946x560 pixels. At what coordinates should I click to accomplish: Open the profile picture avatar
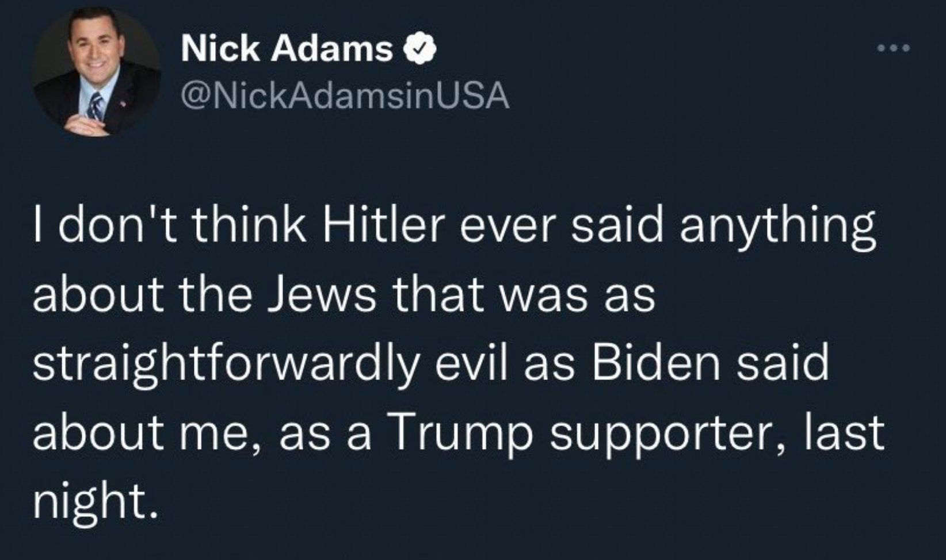pos(96,73)
